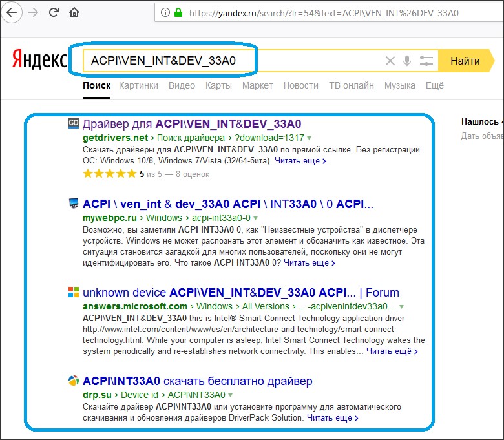The image size is (504, 440).
Task: Start voice search with microphone icon
Action: 407,61
